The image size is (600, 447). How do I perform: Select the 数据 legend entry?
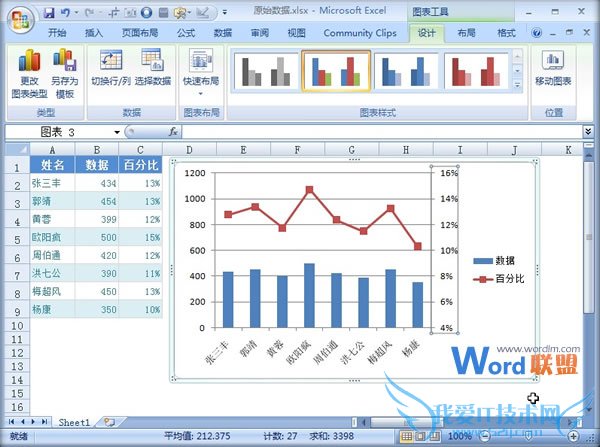click(x=494, y=261)
